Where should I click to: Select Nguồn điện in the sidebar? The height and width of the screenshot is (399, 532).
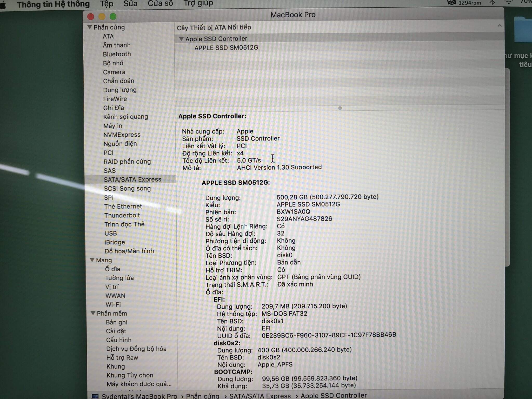(120, 144)
